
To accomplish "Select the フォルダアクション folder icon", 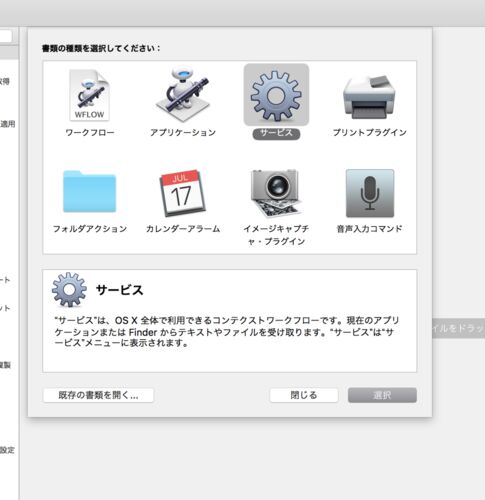I will [x=89, y=191].
